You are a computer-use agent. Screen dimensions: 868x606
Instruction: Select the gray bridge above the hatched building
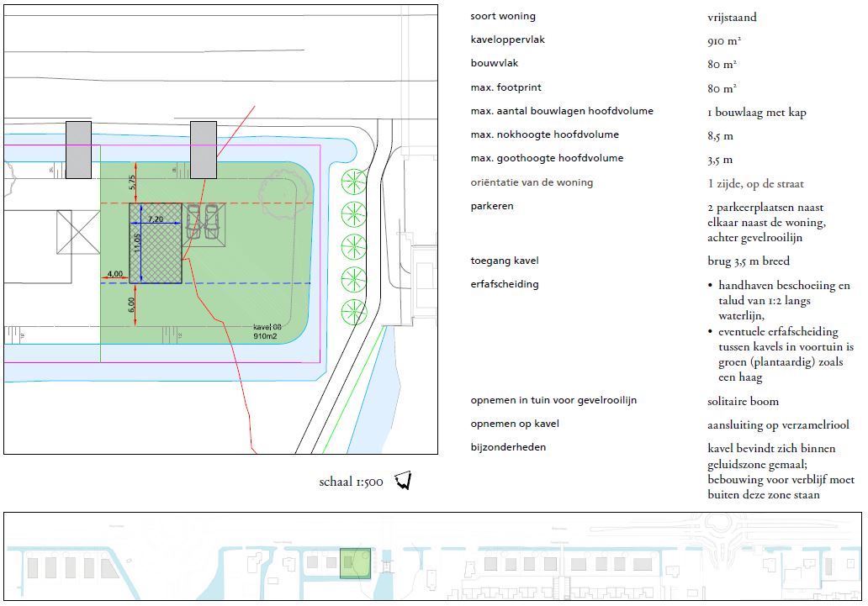point(203,150)
